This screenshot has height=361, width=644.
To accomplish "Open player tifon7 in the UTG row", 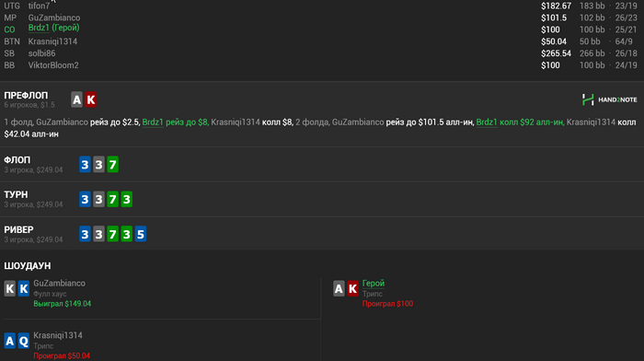I will point(39,6).
